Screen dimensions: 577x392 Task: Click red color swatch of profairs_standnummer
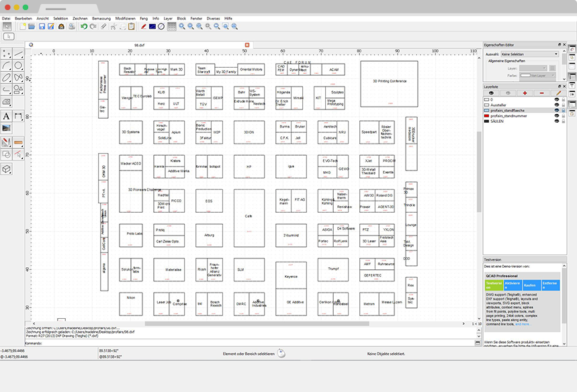tap(486, 116)
